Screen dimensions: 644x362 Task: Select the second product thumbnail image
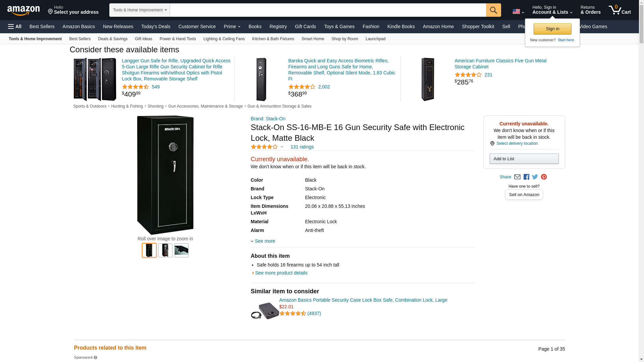(x=165, y=250)
